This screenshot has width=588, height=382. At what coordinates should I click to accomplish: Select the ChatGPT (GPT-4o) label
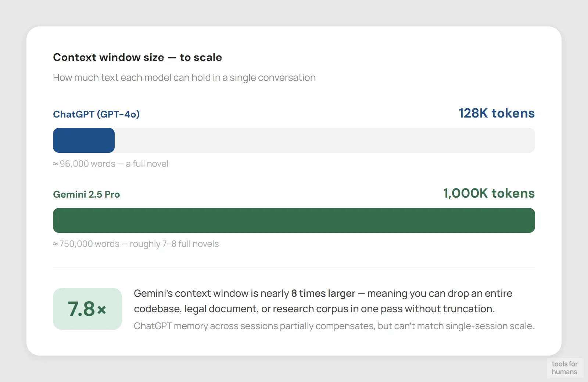tap(96, 114)
